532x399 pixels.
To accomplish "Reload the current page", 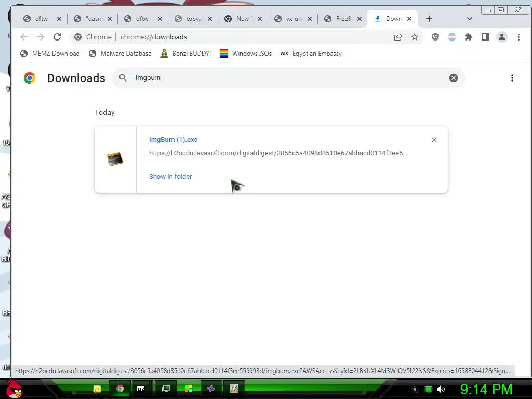I will point(57,37).
